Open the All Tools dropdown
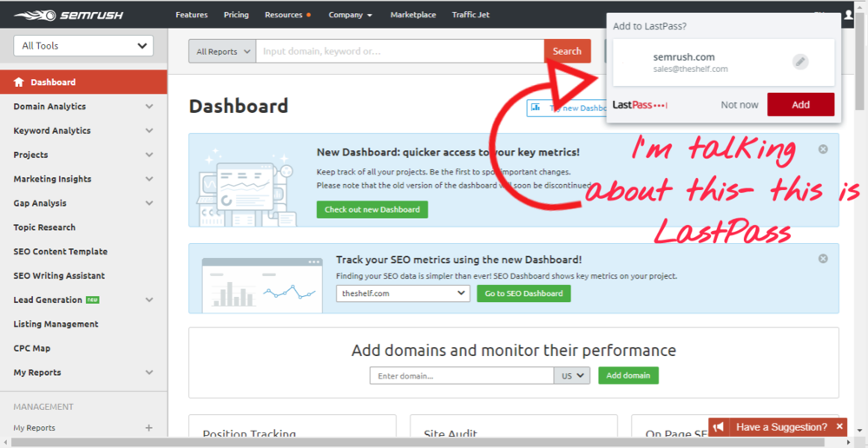 [x=83, y=46]
